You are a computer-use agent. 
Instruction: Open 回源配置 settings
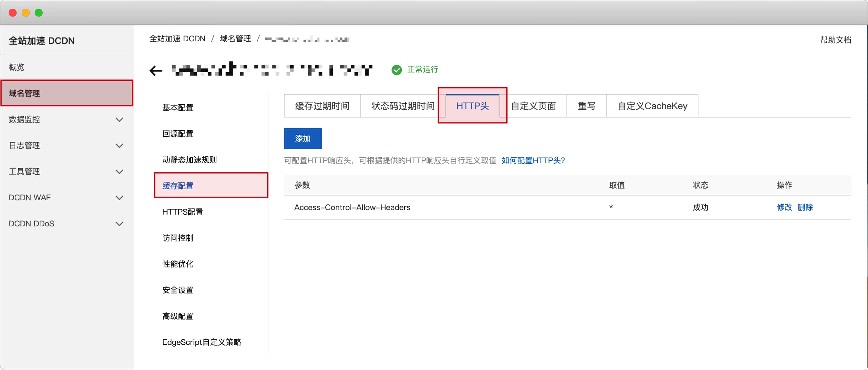tap(178, 134)
